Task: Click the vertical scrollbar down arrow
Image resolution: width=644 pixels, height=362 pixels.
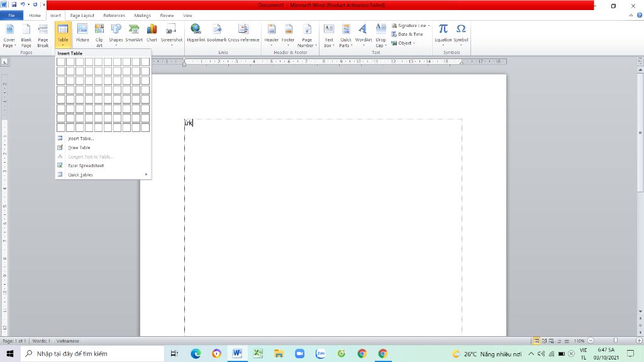Action: click(640, 312)
